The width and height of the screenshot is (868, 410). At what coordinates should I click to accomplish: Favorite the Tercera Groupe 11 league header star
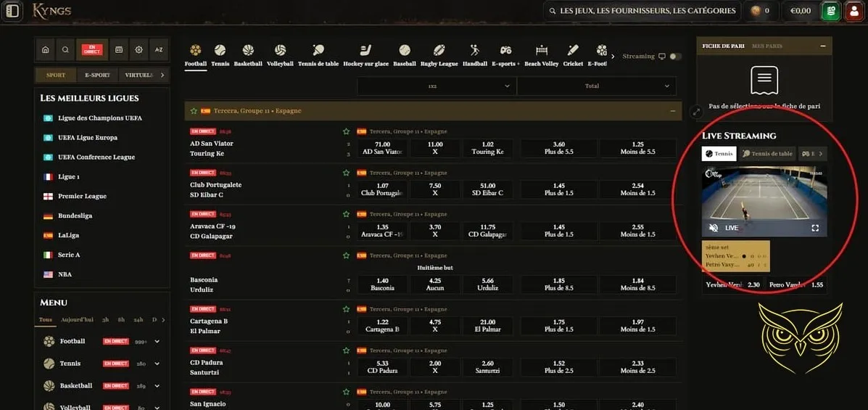(x=194, y=111)
